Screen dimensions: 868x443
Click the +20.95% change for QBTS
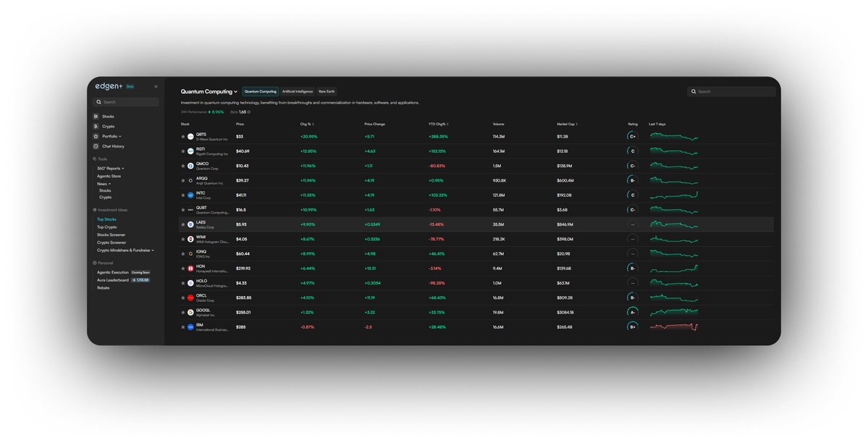309,137
